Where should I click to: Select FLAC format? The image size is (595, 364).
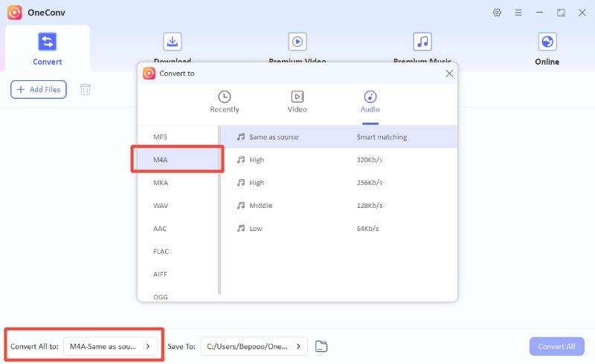[178, 251]
